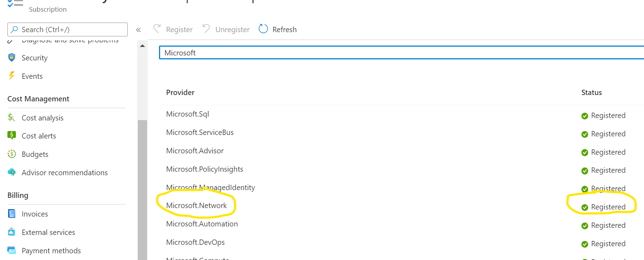The image size is (644, 260).
Task: Click the magnifier icon in sidebar search
Action: click(x=14, y=29)
